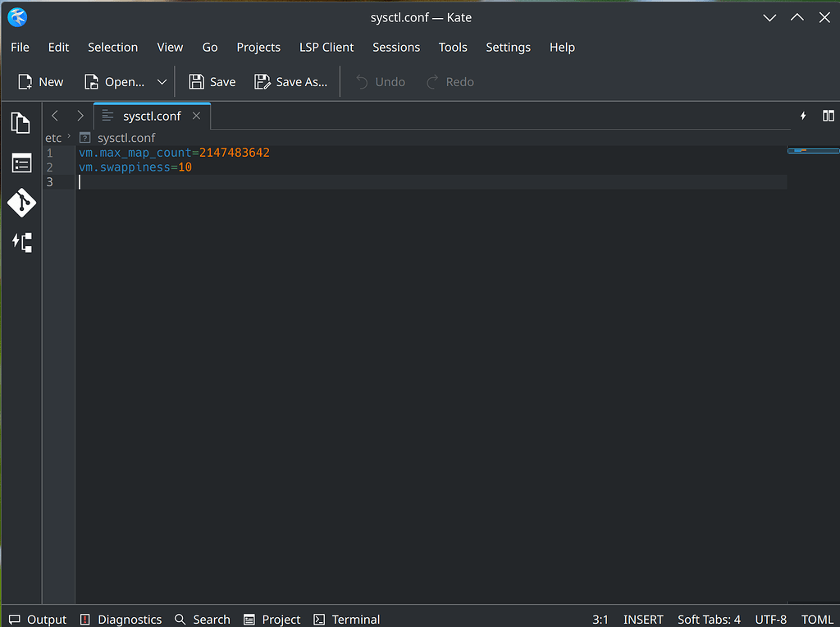Open the Documents panel in the left sidebar
Viewport: 840px width, 627px height.
[21, 121]
